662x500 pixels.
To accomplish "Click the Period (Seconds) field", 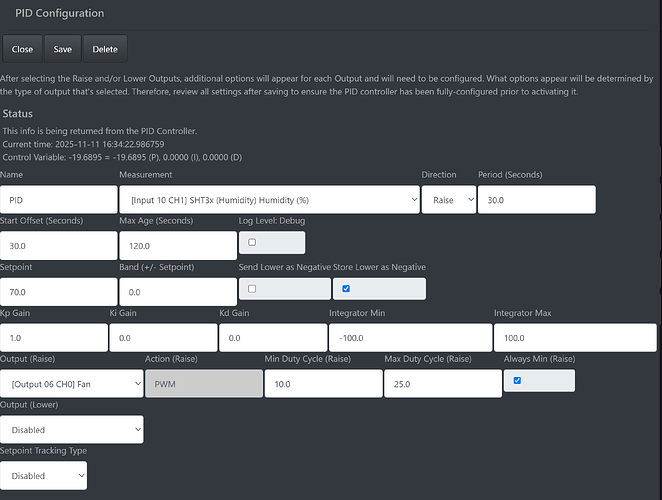I will pyautogui.click(x=536, y=200).
